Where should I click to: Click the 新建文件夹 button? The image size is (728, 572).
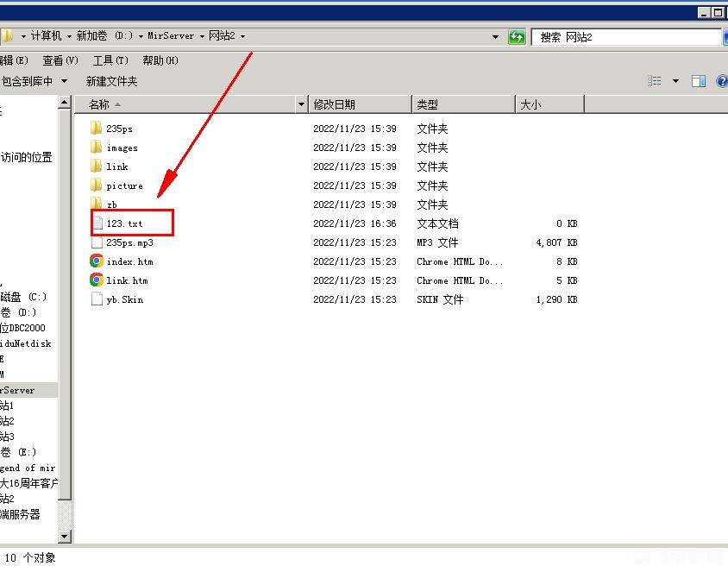(111, 81)
